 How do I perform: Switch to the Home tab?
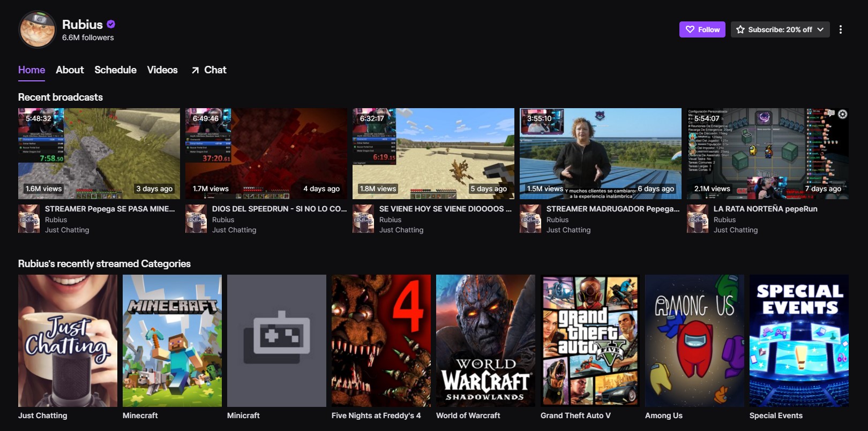(32, 70)
